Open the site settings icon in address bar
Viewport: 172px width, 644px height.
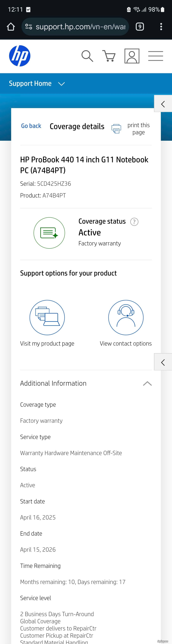[29, 27]
